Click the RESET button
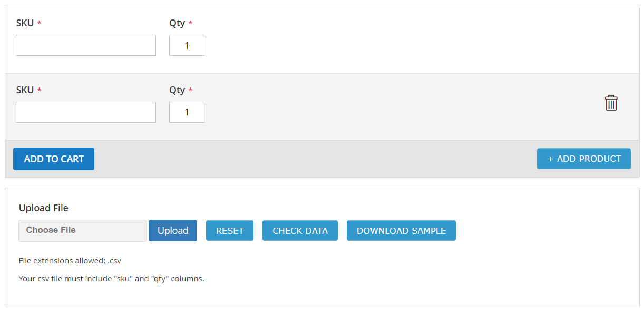 click(x=230, y=231)
